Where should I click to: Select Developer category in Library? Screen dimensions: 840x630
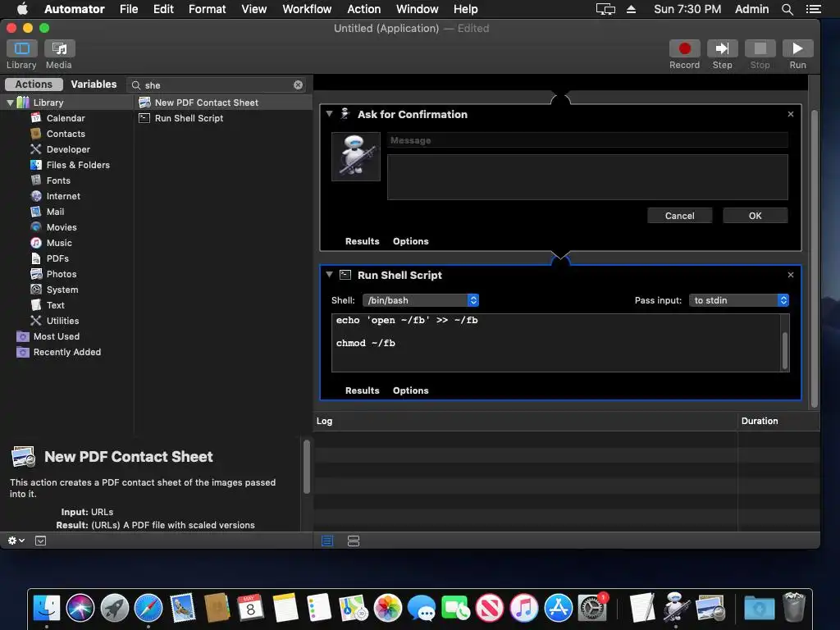pos(68,149)
